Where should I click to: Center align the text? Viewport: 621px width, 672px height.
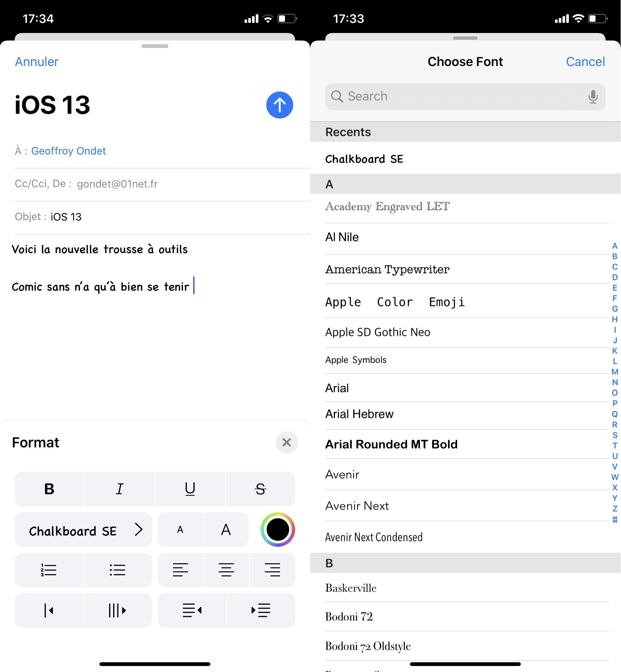(x=226, y=570)
